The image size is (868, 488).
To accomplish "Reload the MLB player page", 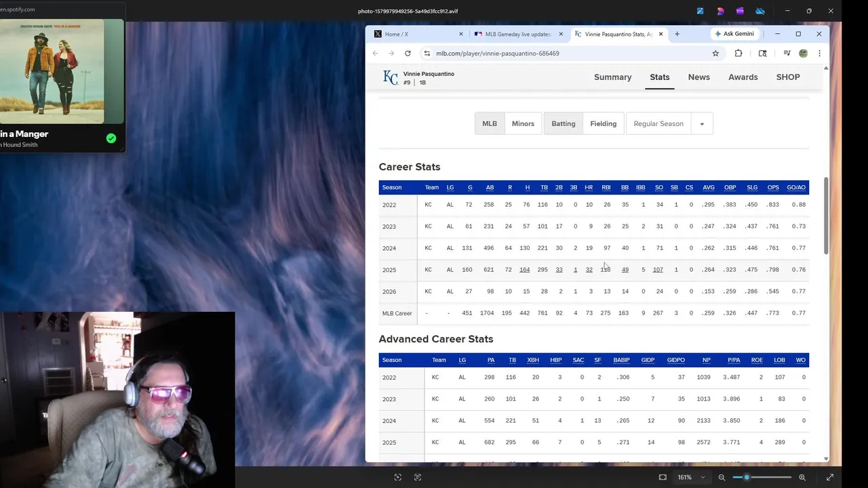I will pos(408,54).
